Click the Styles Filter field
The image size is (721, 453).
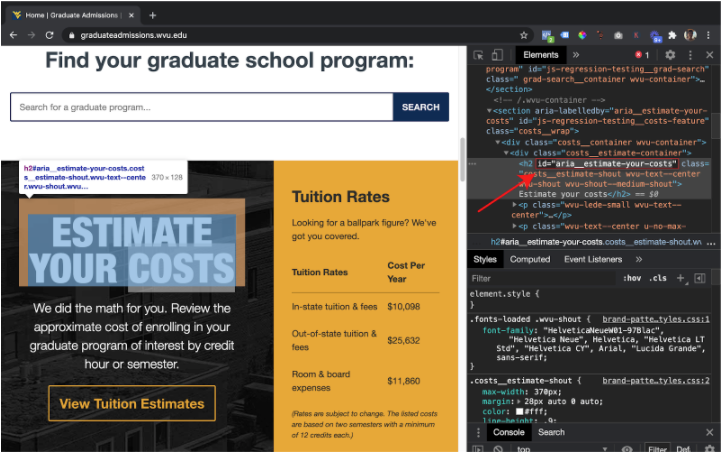(541, 278)
